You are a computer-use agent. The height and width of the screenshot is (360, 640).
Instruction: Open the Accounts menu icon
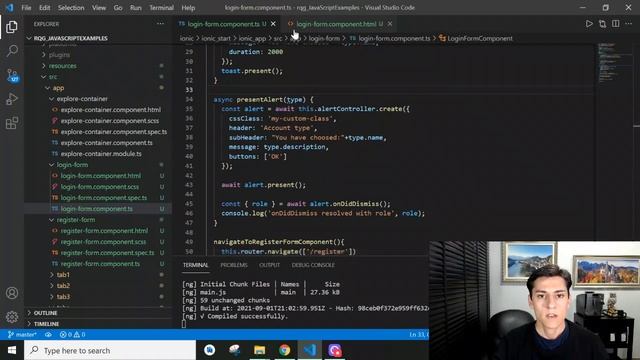click(12, 293)
